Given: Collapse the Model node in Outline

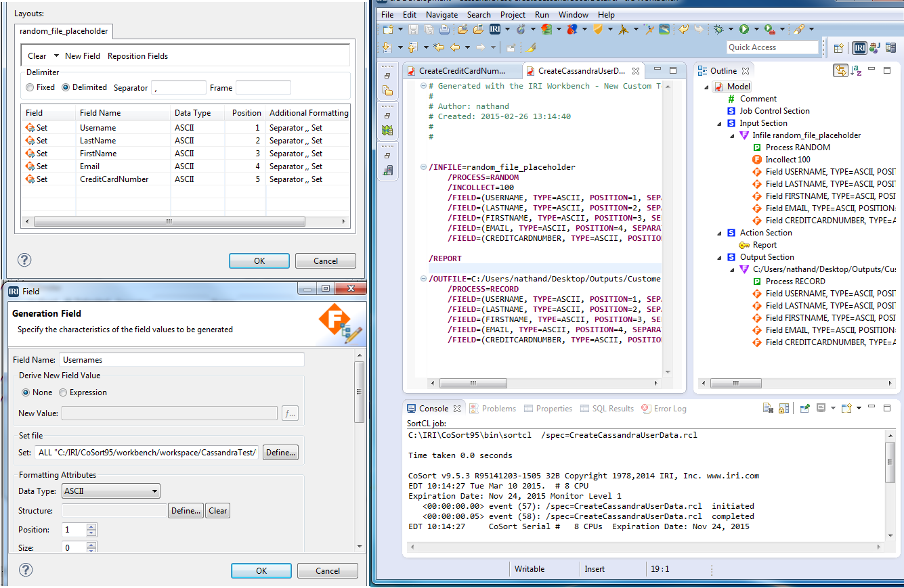Looking at the screenshot, I should [x=708, y=87].
